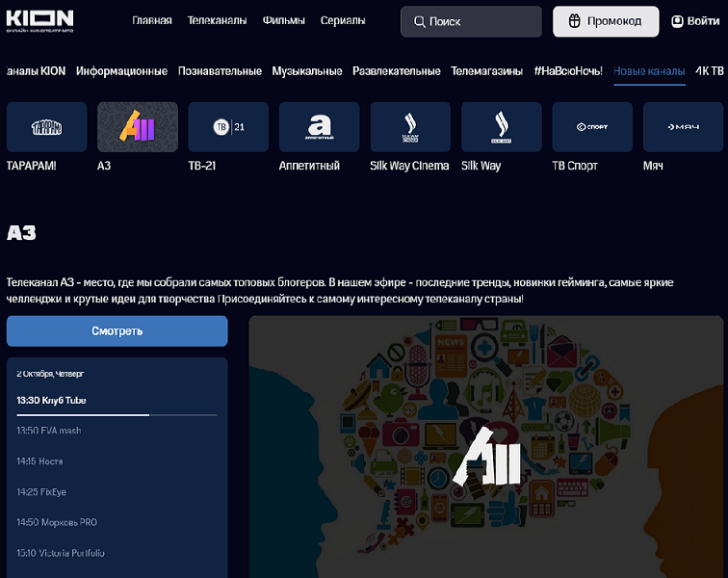
Task: Click the blue Смотреть button
Action: pyautogui.click(x=117, y=330)
